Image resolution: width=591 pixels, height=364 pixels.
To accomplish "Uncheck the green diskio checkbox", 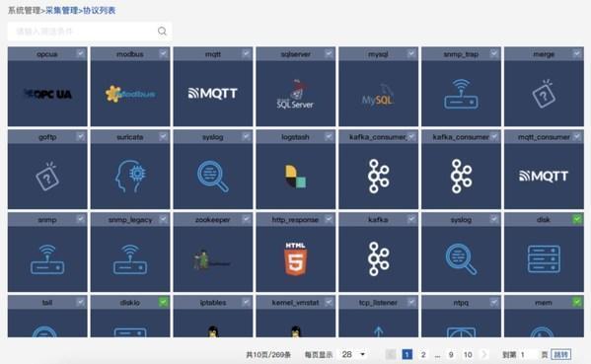I will coord(163,302).
